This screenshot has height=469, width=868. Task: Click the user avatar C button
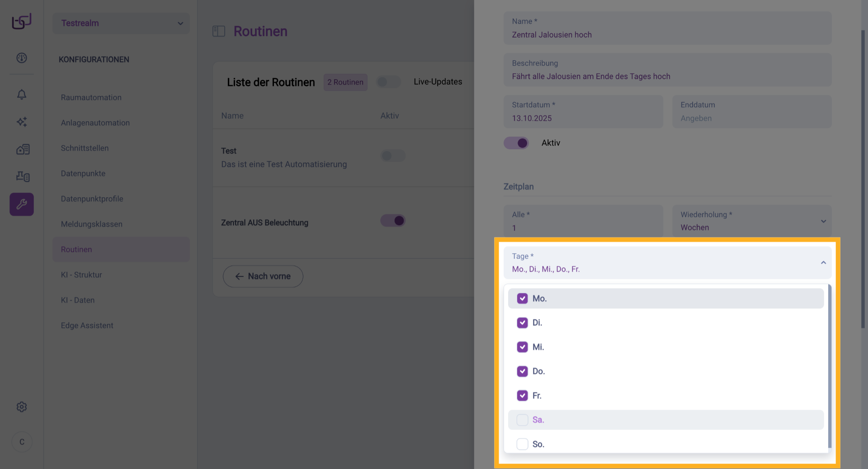22,442
